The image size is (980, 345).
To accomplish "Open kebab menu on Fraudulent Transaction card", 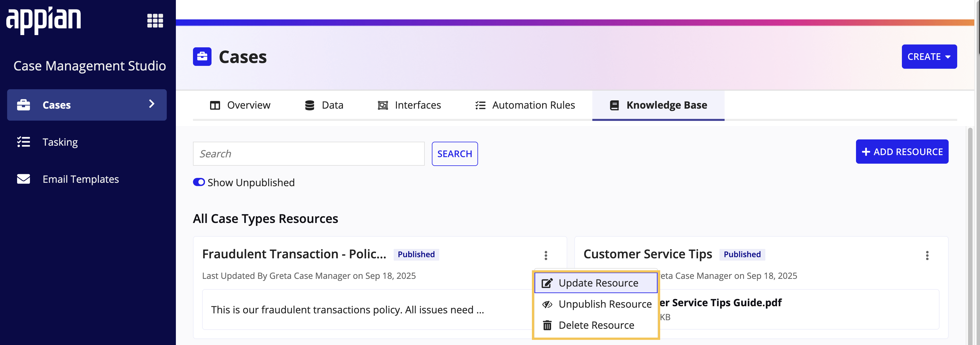I will (546, 255).
